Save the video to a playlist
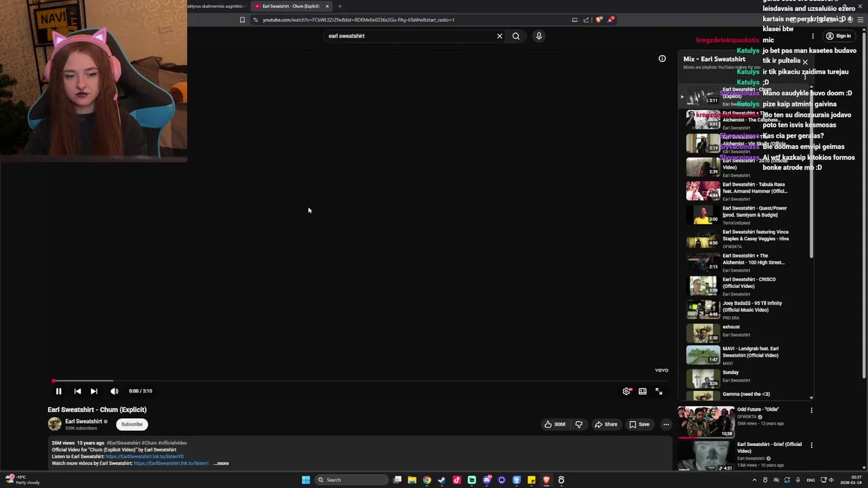The image size is (868, 488). click(x=639, y=424)
